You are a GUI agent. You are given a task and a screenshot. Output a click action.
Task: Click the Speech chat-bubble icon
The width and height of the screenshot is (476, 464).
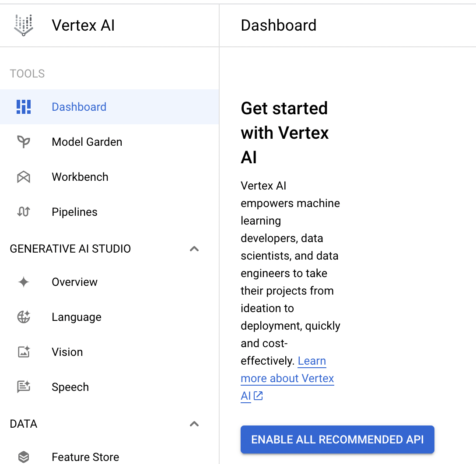click(x=24, y=387)
